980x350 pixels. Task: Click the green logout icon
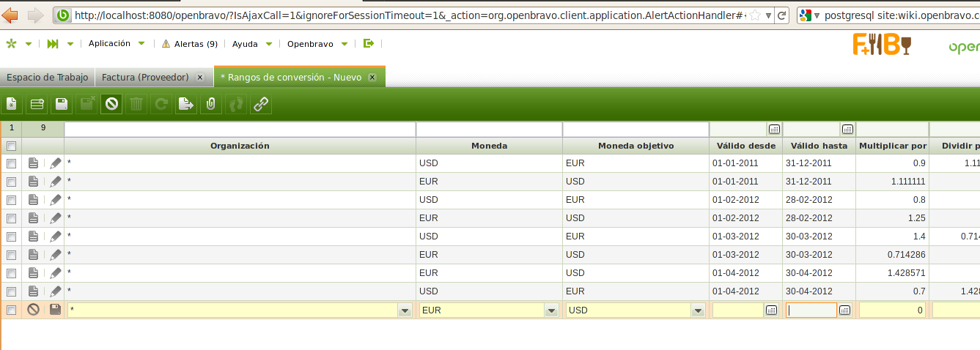point(369,44)
